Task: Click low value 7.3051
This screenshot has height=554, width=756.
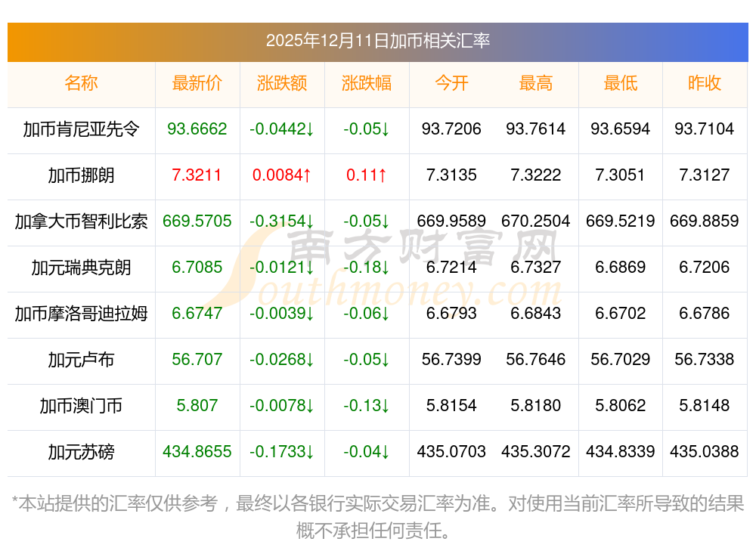Action: coord(620,175)
